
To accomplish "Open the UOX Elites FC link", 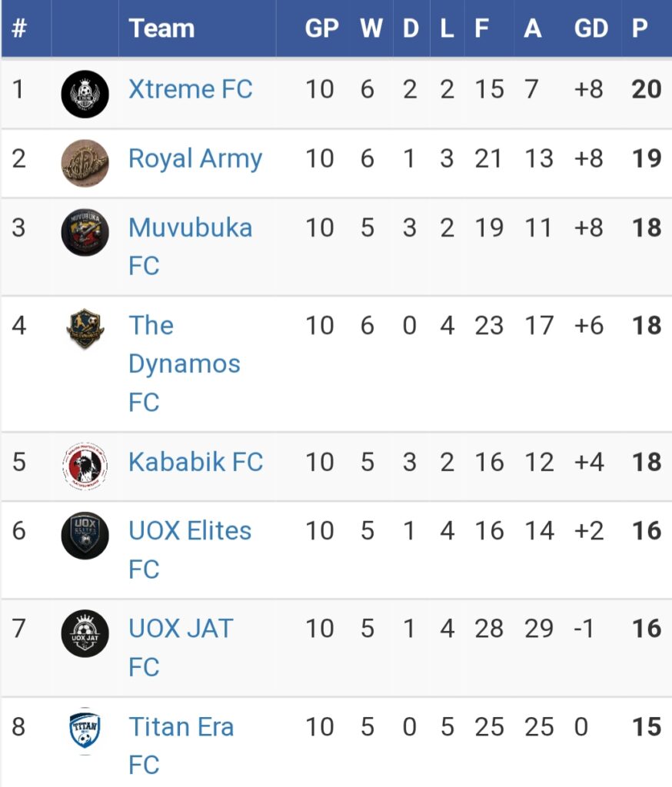I will [190, 550].
